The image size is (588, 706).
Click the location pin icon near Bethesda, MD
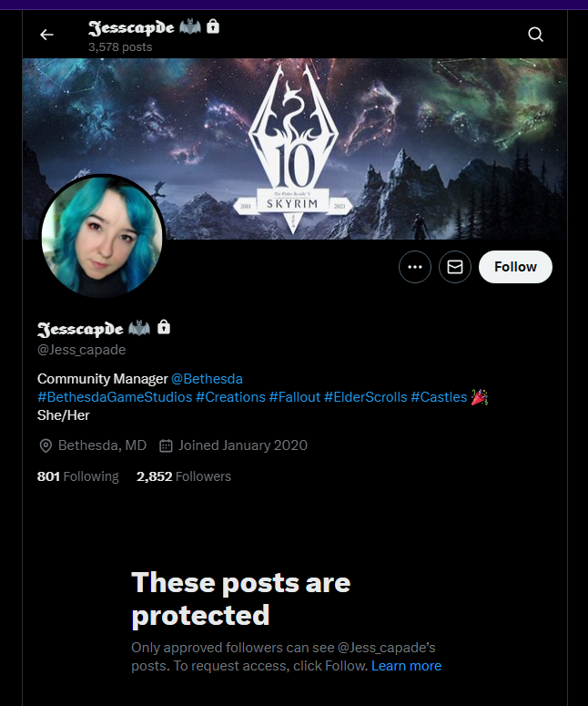[46, 445]
